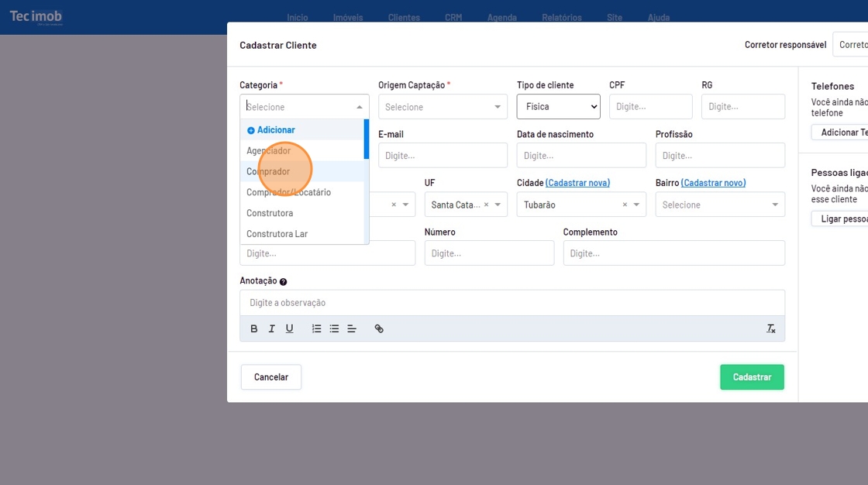Screen dimensions: 868x485
Task: Select Construtora in the category list
Action: 270,213
